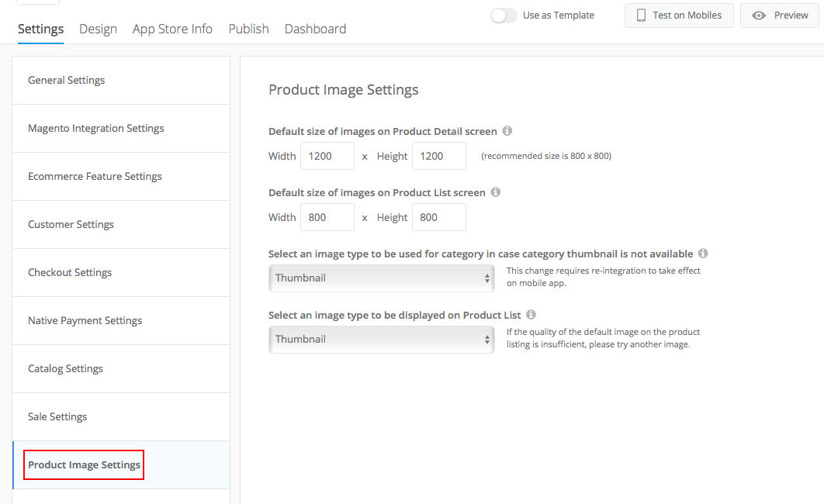This screenshot has width=824, height=504.
Task: Open the Dashboard tab
Action: click(x=315, y=29)
